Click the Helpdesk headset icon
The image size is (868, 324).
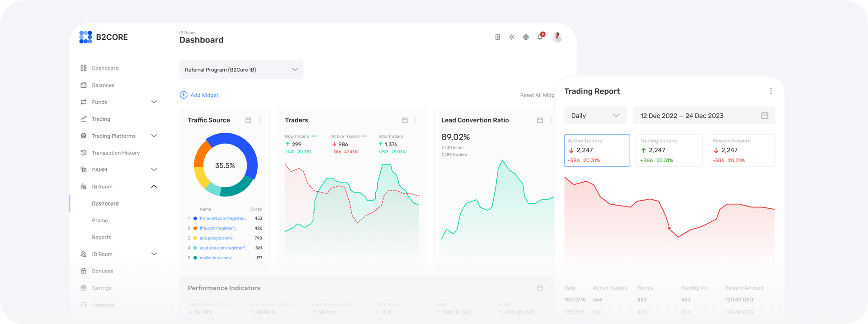coord(84,305)
